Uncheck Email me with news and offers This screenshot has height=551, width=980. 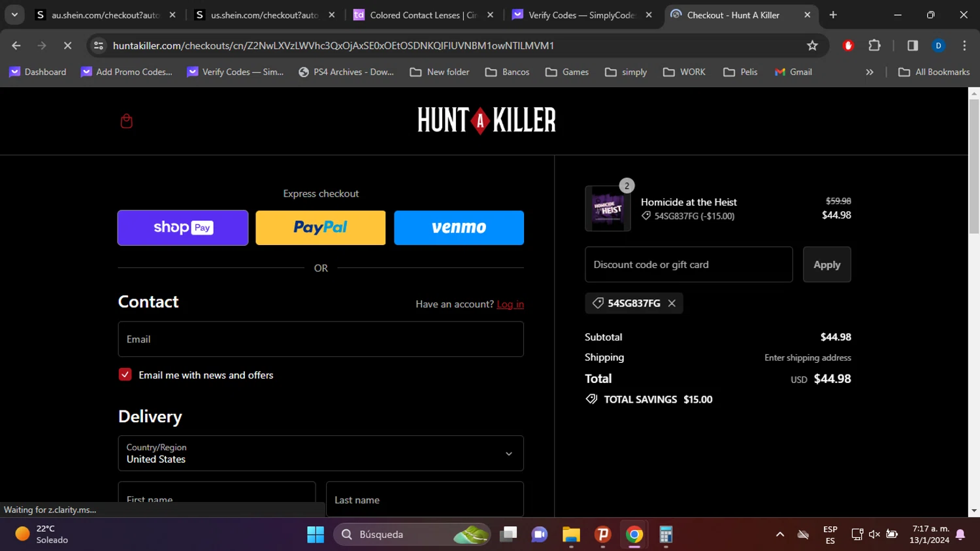pos(125,375)
